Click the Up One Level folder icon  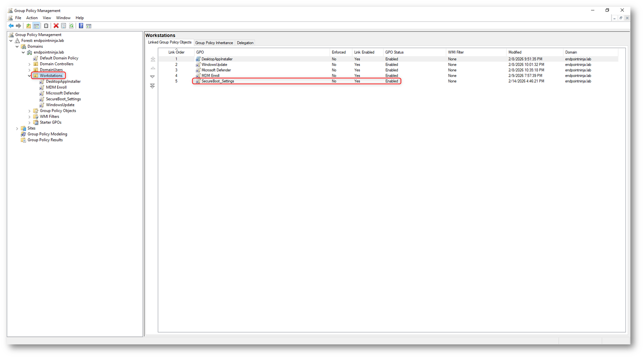[29, 26]
